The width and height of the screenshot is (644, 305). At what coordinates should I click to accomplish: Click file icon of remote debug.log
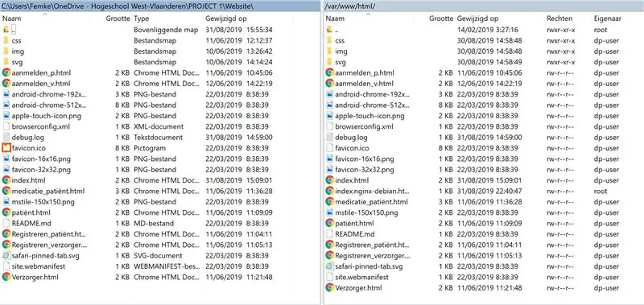click(x=329, y=137)
